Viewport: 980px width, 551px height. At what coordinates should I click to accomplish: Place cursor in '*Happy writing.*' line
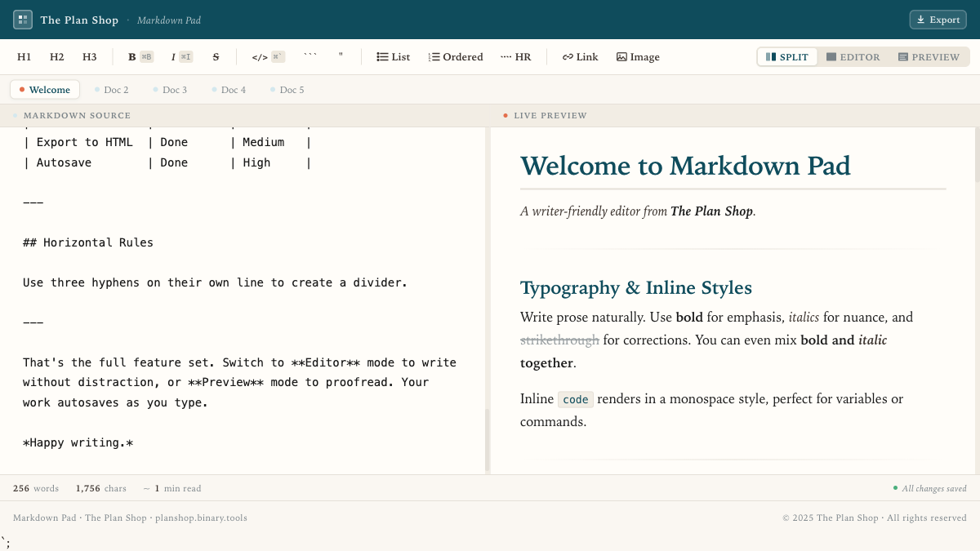[x=78, y=442]
